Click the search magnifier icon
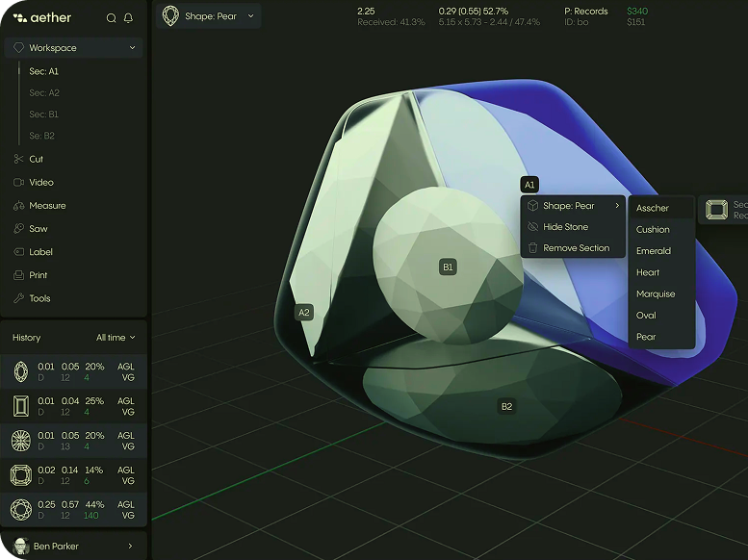748x560 pixels. point(112,18)
